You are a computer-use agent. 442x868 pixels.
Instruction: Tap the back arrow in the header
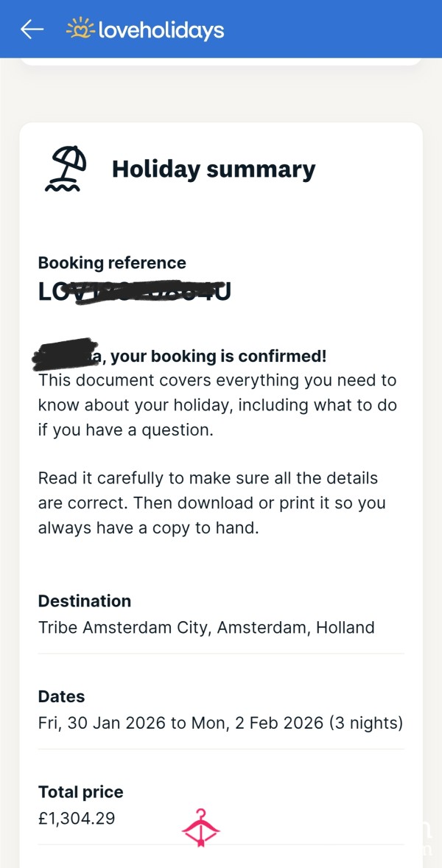click(x=31, y=29)
